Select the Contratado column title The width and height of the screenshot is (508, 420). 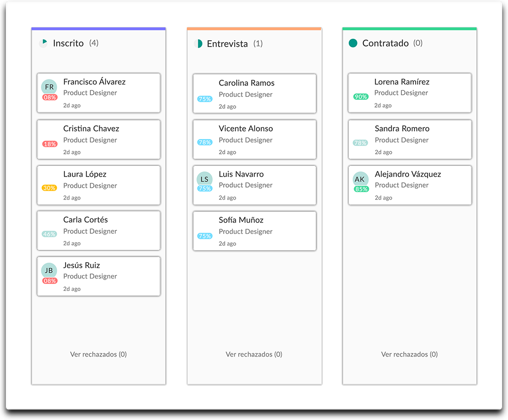pos(385,43)
